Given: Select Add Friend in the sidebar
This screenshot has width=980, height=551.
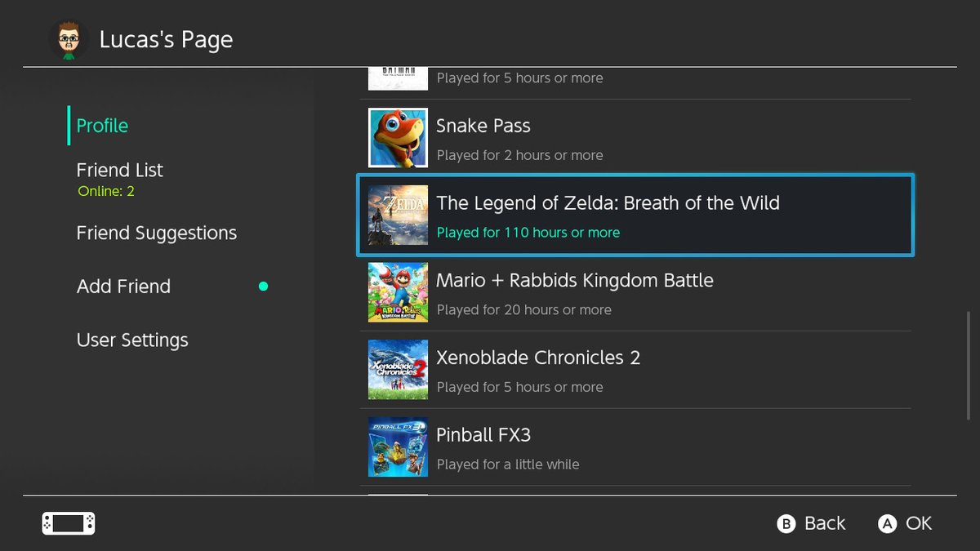Looking at the screenshot, I should point(124,287).
